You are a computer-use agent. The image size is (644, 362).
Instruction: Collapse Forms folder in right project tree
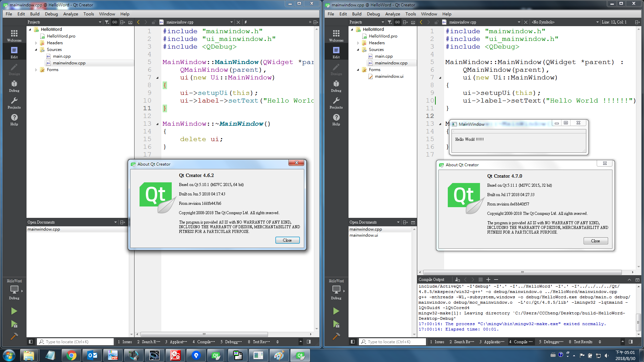coord(358,70)
